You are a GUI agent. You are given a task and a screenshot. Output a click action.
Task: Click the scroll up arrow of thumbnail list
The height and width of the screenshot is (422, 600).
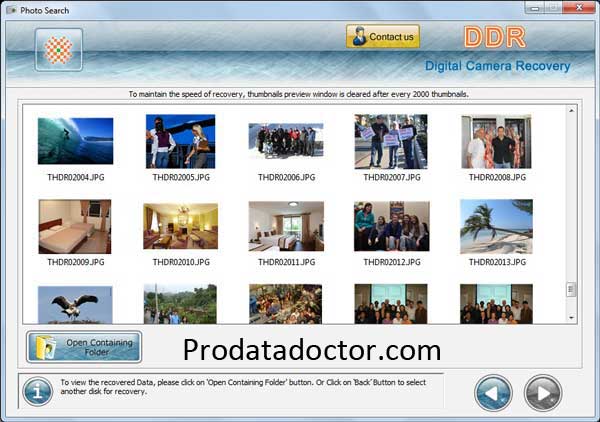coord(571,111)
